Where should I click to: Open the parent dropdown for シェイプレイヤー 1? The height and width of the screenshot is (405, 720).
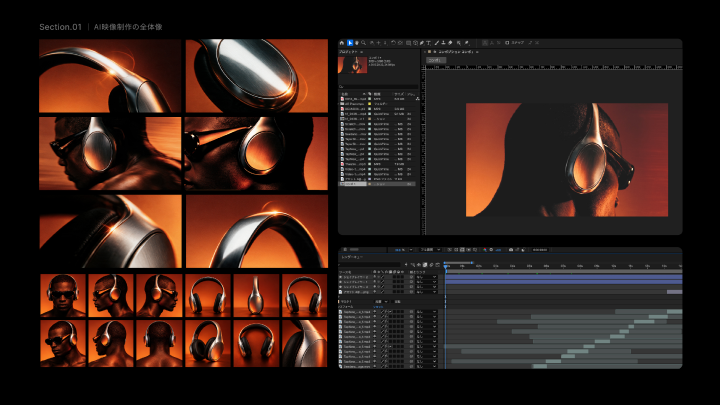(x=427, y=282)
